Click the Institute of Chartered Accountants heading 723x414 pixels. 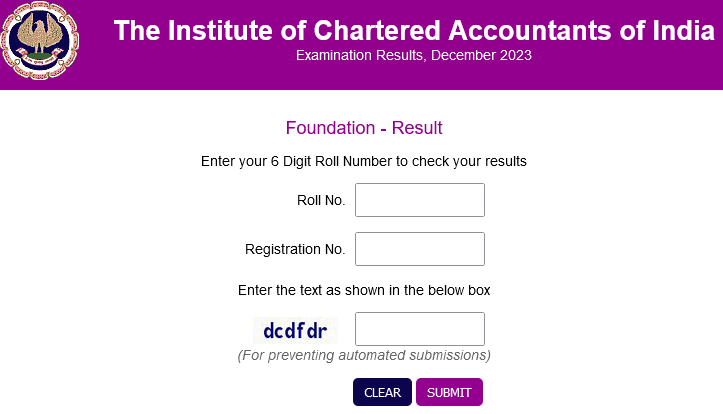tap(414, 30)
